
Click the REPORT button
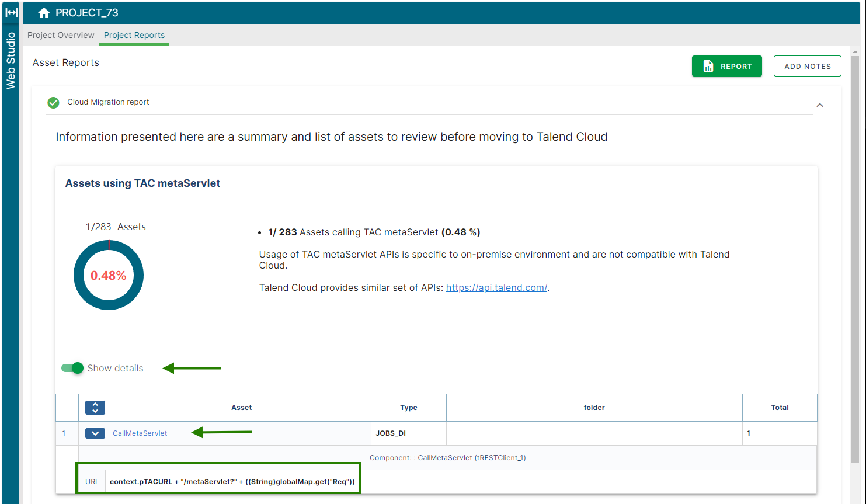(727, 66)
